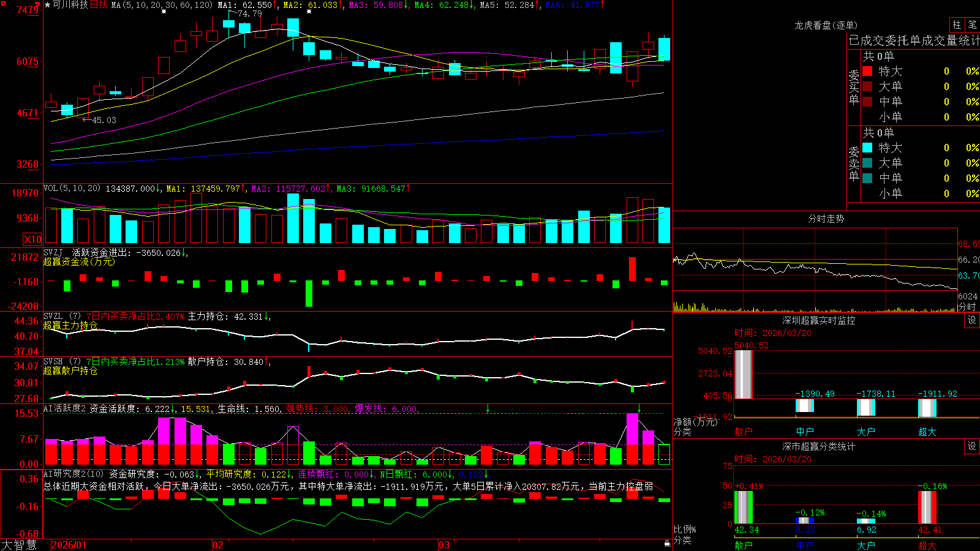Open 设 settings for 深市超赢分类统计
The height and width of the screenshot is (551, 980).
click(972, 446)
